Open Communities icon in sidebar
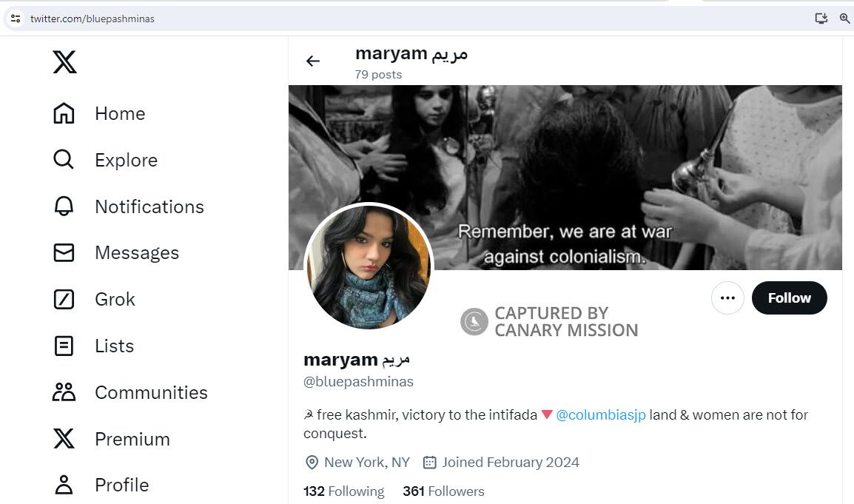 point(64,392)
